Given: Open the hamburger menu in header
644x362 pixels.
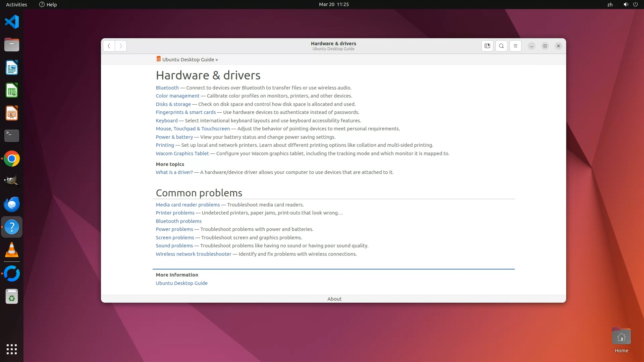Looking at the screenshot, I should [x=515, y=46].
